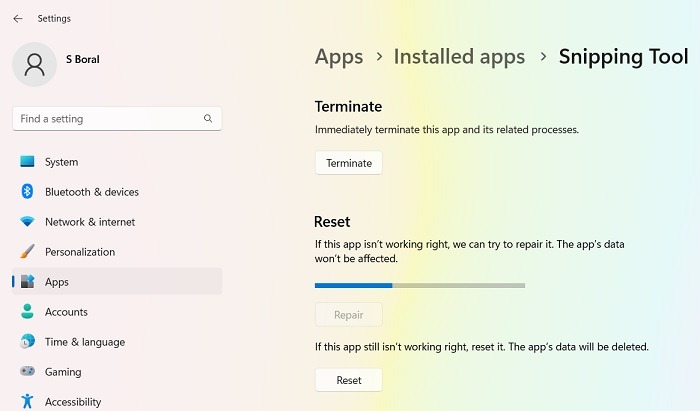Open Personalization settings
Screen dimensions: 700x411
coord(117,251)
